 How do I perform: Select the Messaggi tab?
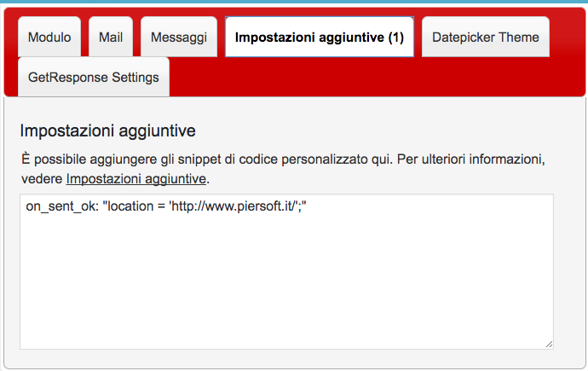[x=179, y=37]
